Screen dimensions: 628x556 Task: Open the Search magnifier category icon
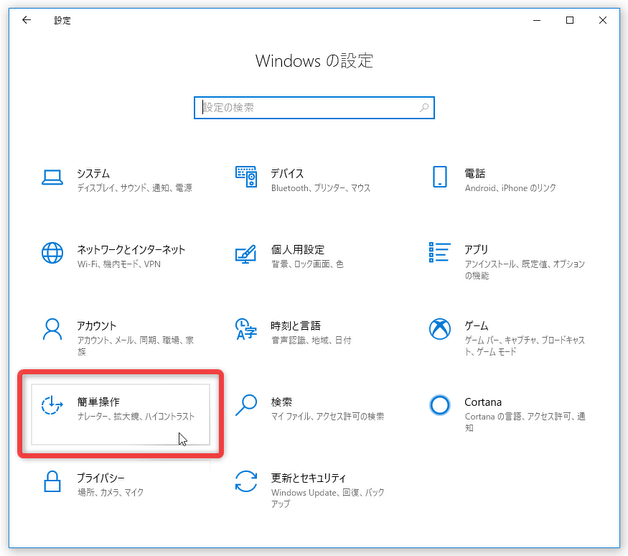click(x=246, y=405)
